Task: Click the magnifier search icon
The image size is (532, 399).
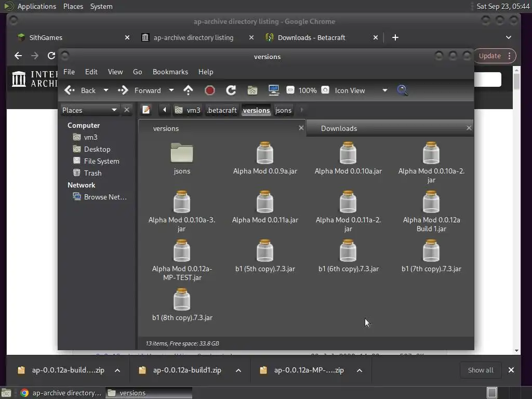Action: [x=402, y=90]
